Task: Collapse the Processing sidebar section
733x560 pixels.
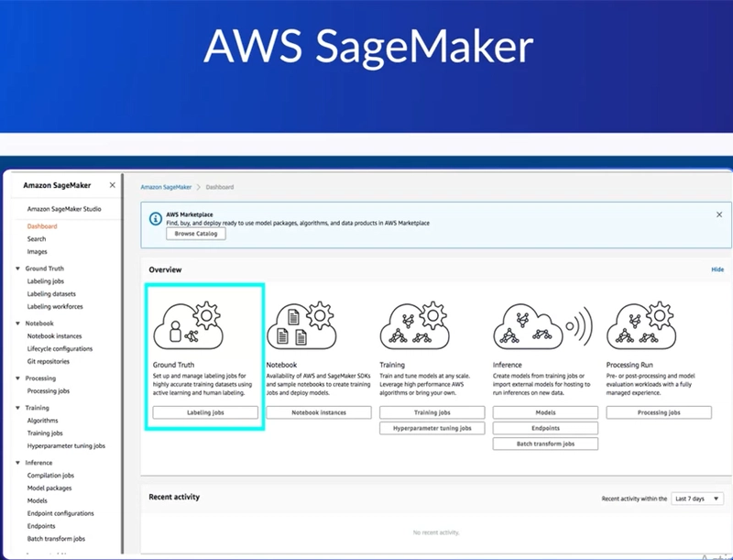Action: click(17, 379)
